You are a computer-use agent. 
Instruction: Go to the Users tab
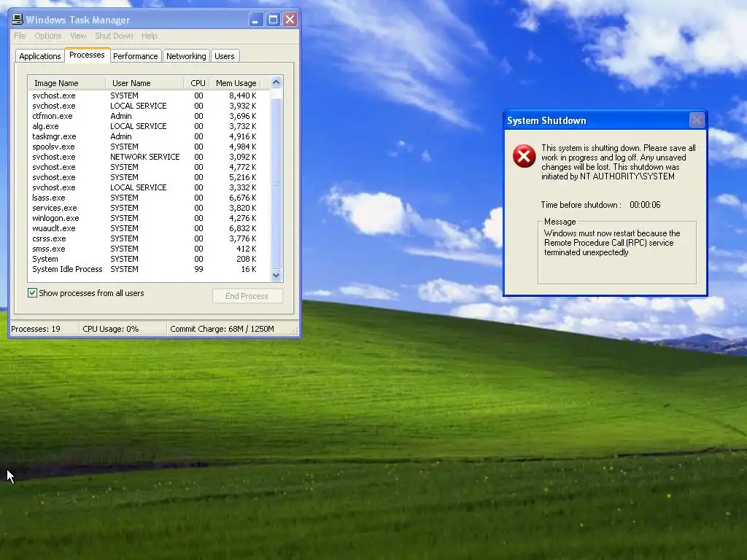click(225, 55)
